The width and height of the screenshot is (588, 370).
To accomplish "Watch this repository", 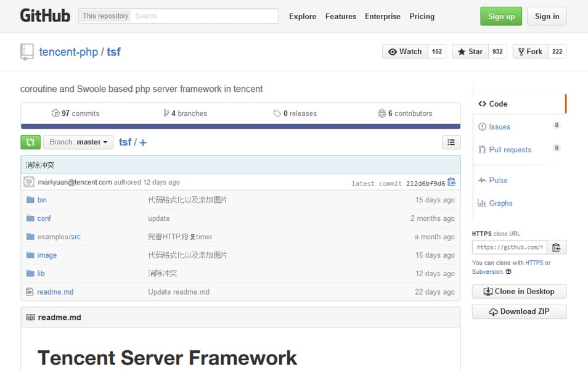I will click(405, 51).
